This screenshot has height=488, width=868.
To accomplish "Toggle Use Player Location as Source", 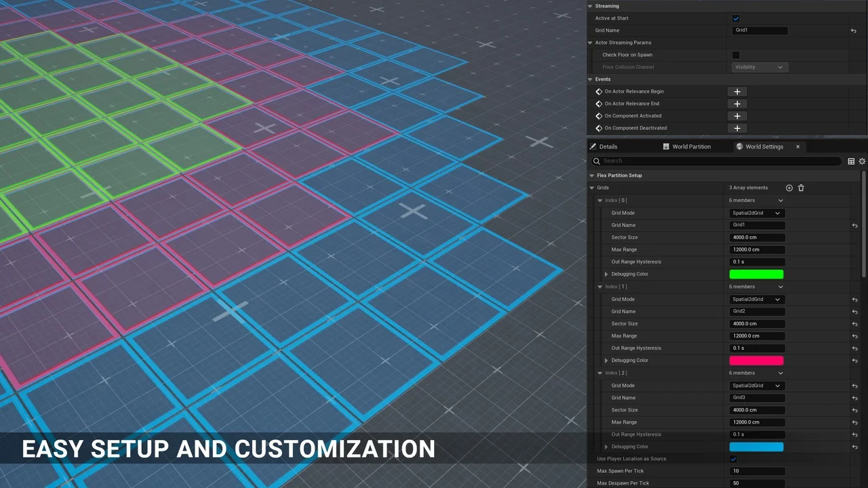I will tap(733, 459).
